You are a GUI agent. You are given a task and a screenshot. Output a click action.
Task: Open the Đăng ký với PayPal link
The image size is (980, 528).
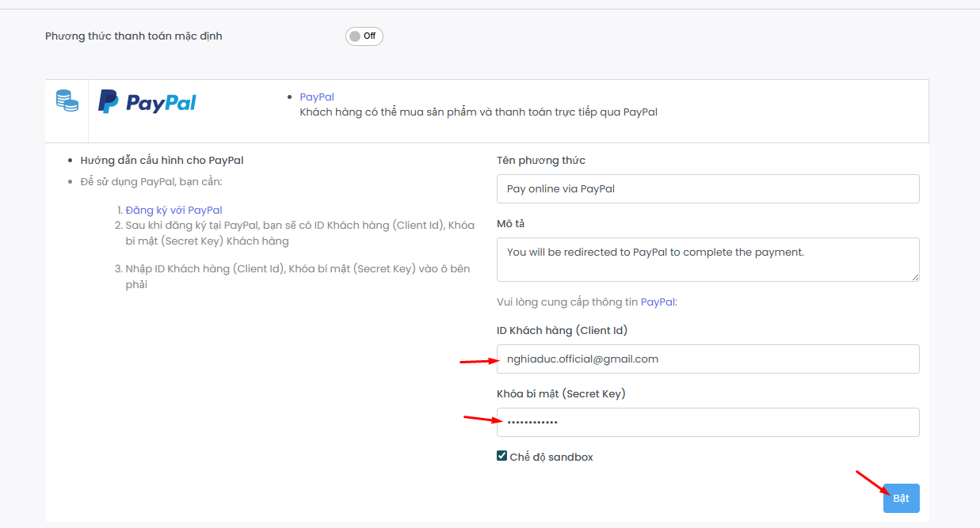coord(174,210)
